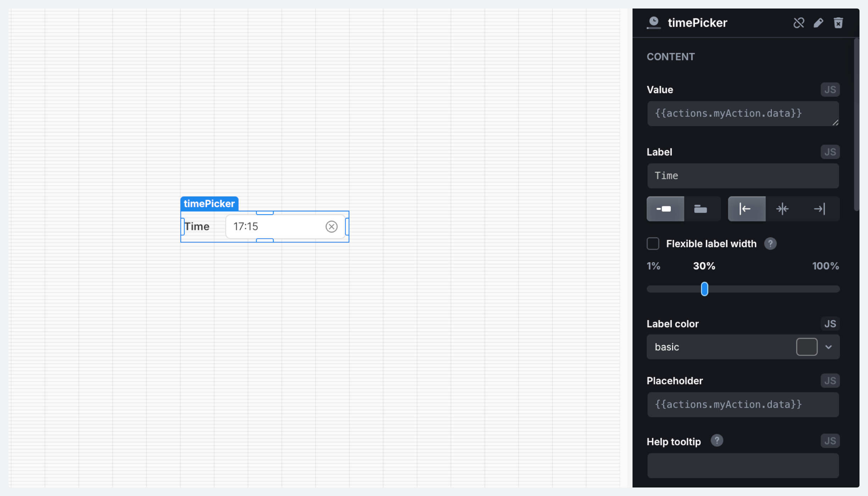This screenshot has height=496, width=868.
Task: Delete the component with the trash icon
Action: pos(838,23)
